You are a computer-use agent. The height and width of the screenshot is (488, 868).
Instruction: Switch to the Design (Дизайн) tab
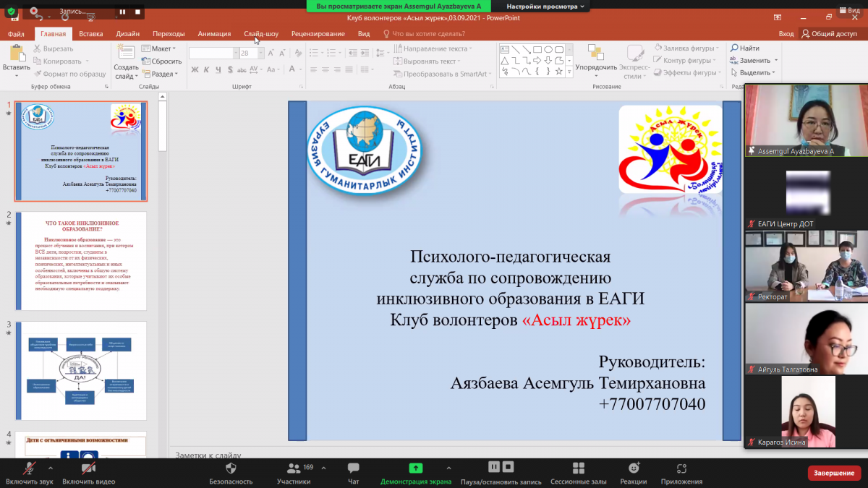tap(128, 33)
